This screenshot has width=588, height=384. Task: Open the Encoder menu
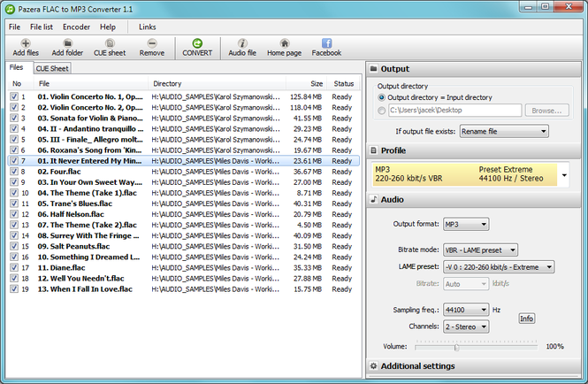77,27
